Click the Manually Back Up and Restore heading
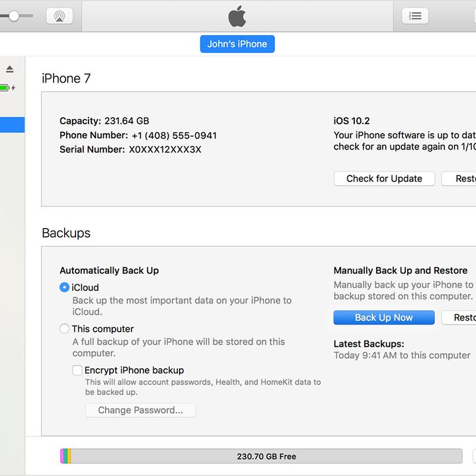The image size is (476, 476). click(x=401, y=270)
